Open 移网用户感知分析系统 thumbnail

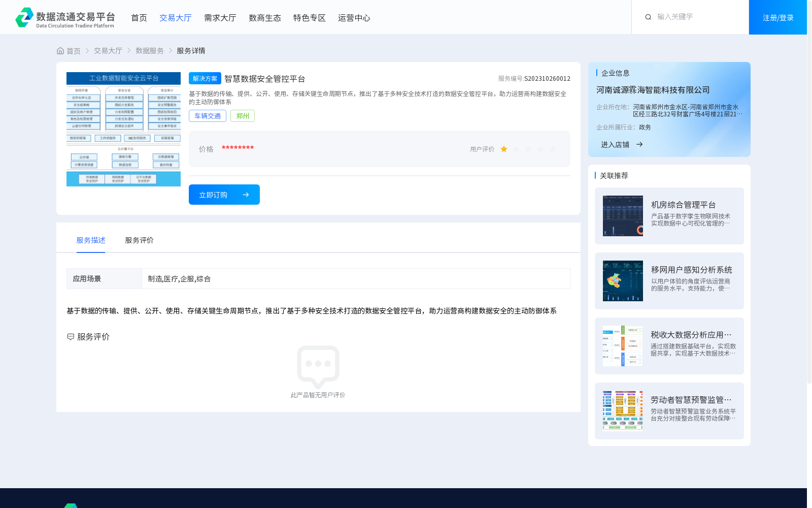(x=623, y=281)
